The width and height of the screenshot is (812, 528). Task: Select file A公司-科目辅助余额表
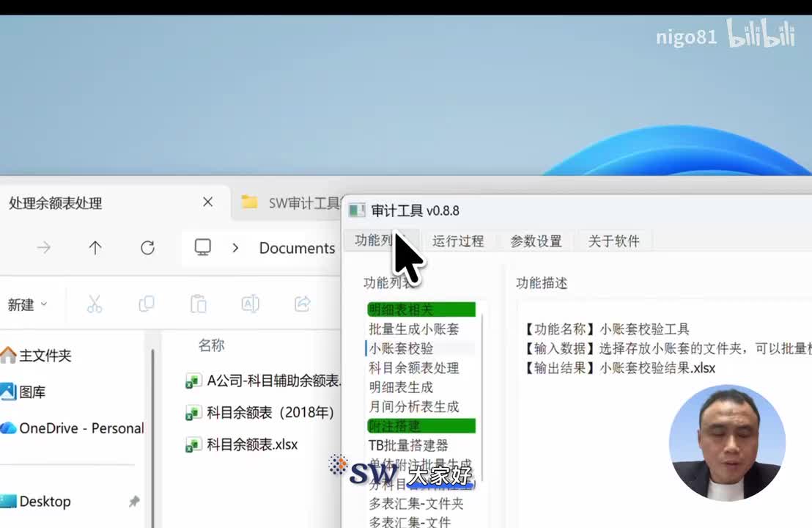click(x=264, y=381)
